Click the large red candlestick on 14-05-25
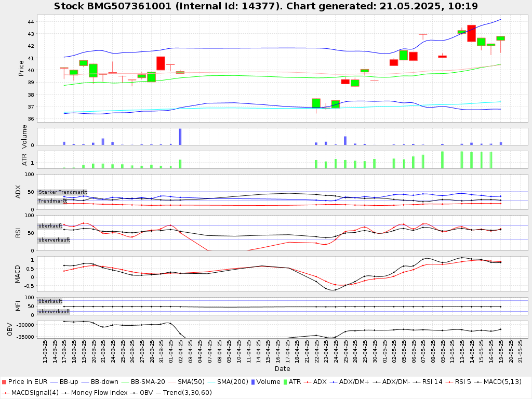The width and height of the screenshot is (532, 399). click(x=472, y=33)
